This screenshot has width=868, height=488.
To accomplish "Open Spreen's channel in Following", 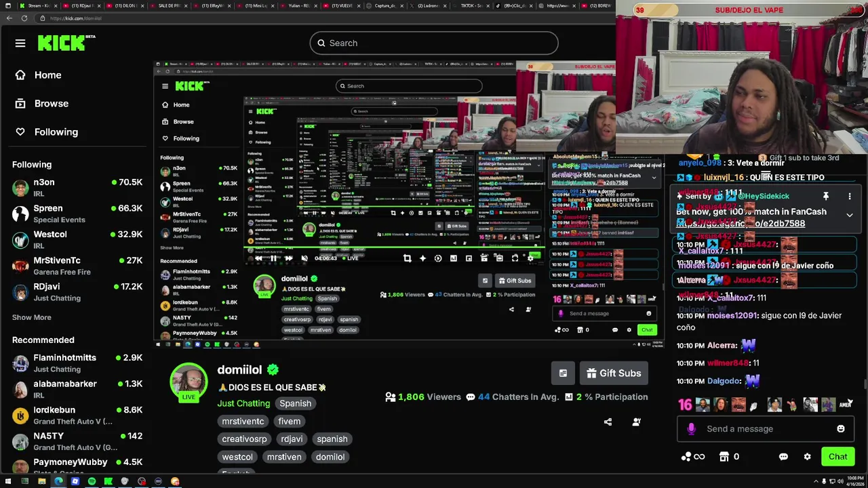I will pos(77,213).
